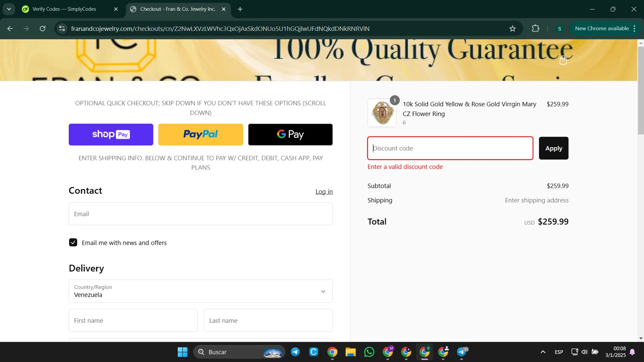The image size is (644, 362).
Task: Open Chrome profile M taskbar icon
Action: click(388, 352)
